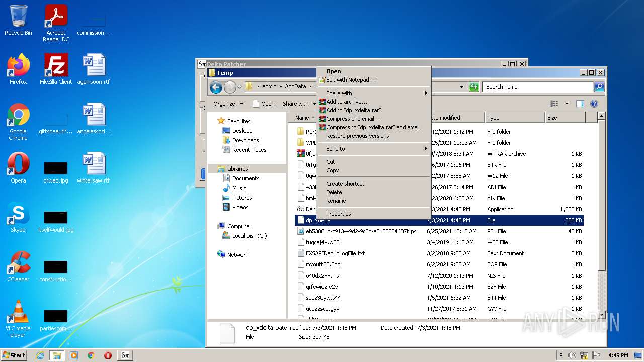Open wintersaw.rtf desktop document
The image size is (644, 362).
[94, 168]
